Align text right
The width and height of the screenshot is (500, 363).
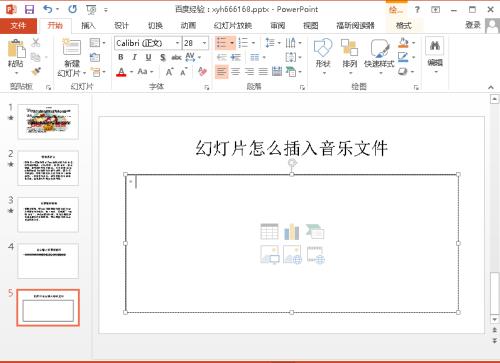[249, 71]
